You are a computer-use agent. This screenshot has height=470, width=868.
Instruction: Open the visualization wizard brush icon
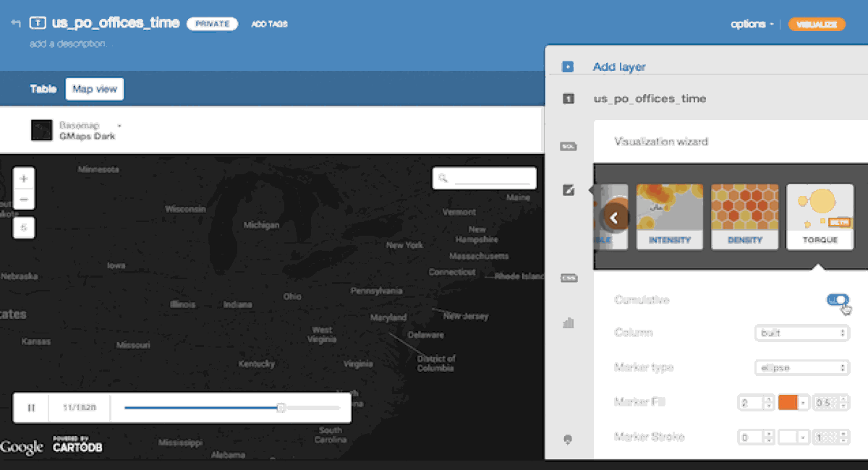click(x=569, y=191)
